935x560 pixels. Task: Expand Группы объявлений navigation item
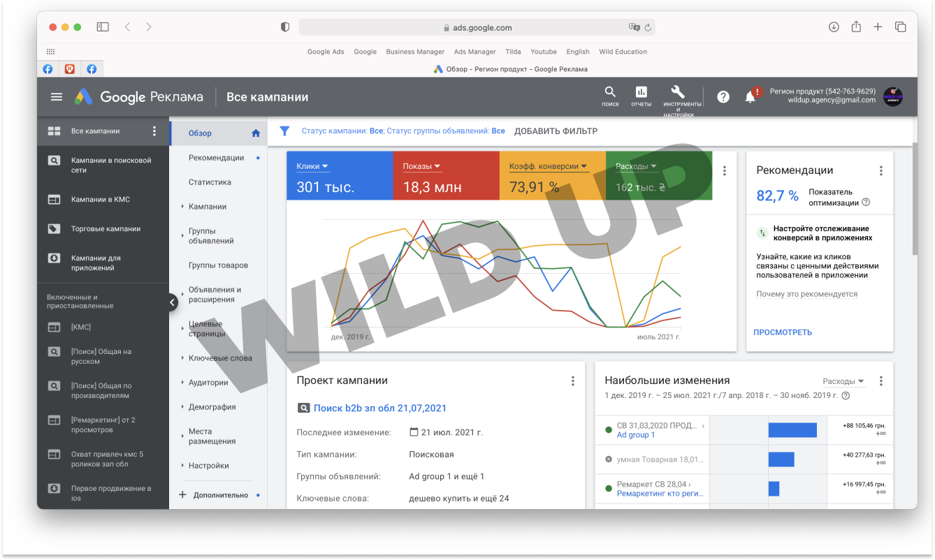tap(211, 236)
